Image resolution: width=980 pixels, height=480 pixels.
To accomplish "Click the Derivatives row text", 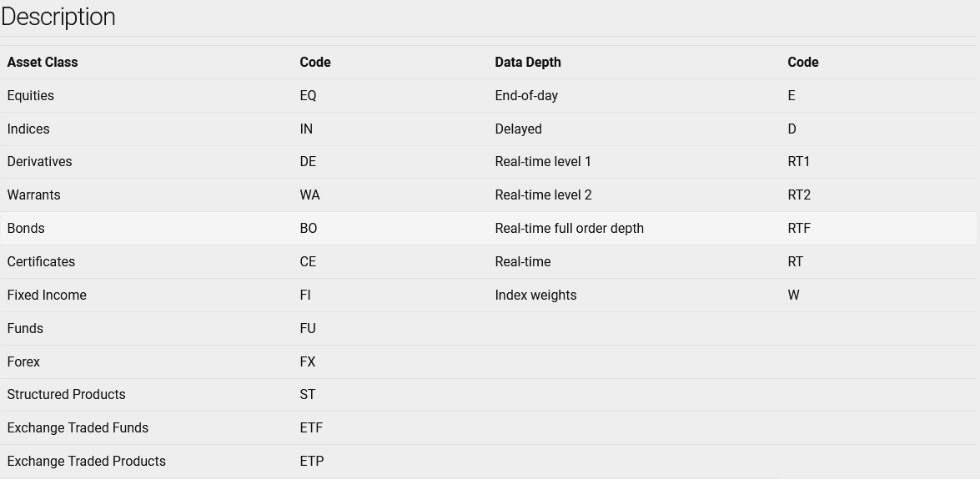I will click(39, 161).
